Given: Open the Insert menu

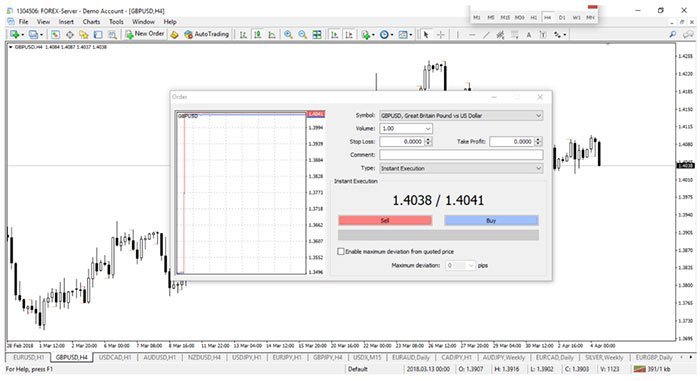Looking at the screenshot, I should pos(66,21).
